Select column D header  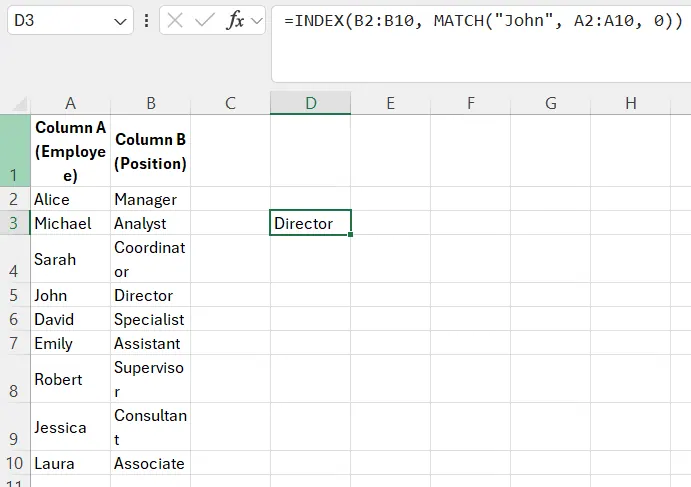310,103
